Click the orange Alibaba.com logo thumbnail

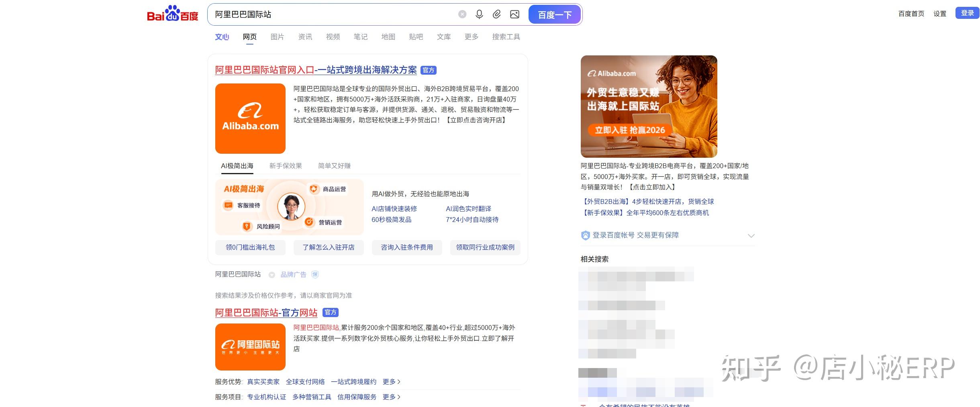tap(250, 118)
